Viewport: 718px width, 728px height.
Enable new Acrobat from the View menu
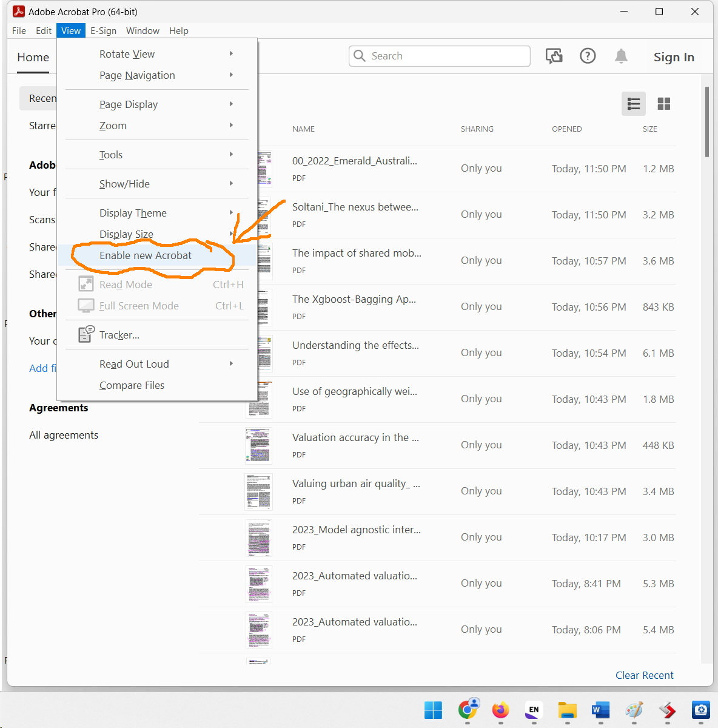[145, 255]
